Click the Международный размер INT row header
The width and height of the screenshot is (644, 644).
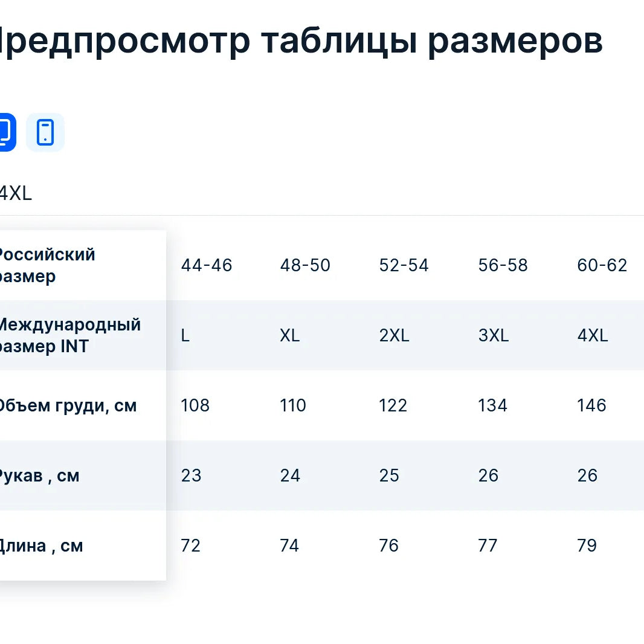point(68,335)
